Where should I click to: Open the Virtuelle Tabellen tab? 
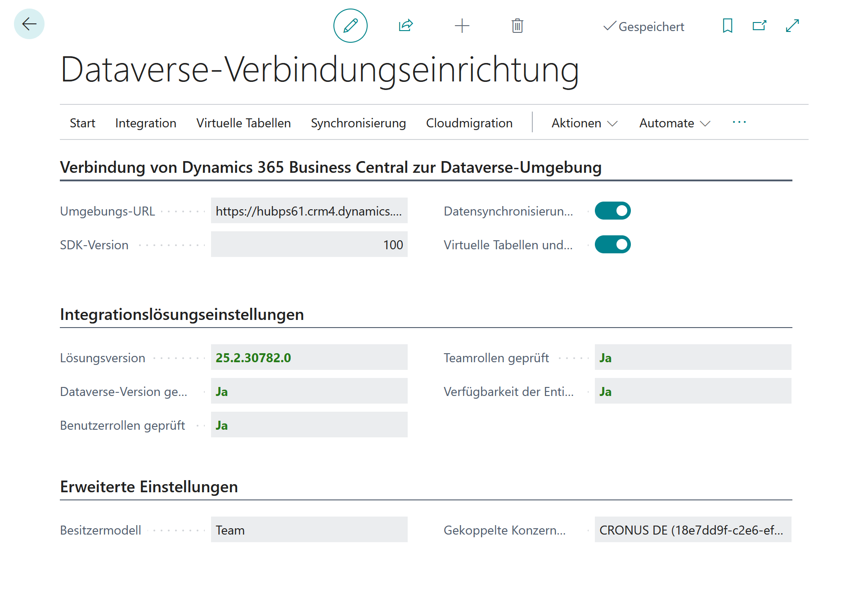click(243, 123)
